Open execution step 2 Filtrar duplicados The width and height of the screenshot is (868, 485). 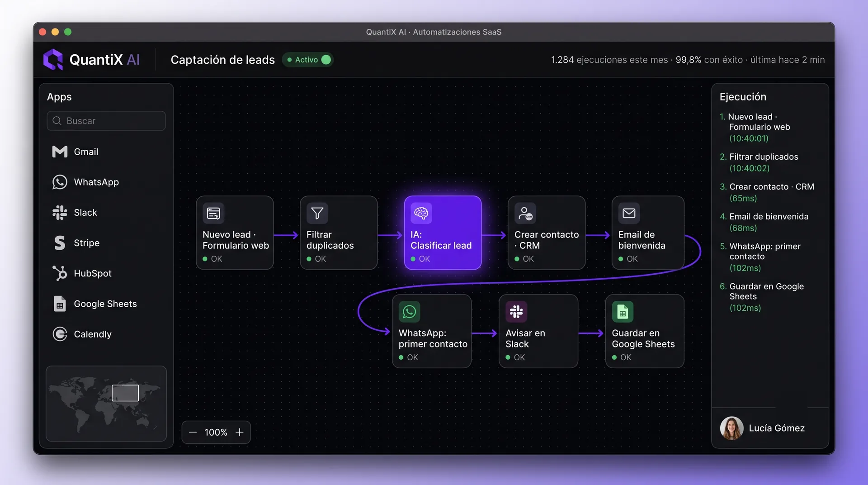[759, 162]
